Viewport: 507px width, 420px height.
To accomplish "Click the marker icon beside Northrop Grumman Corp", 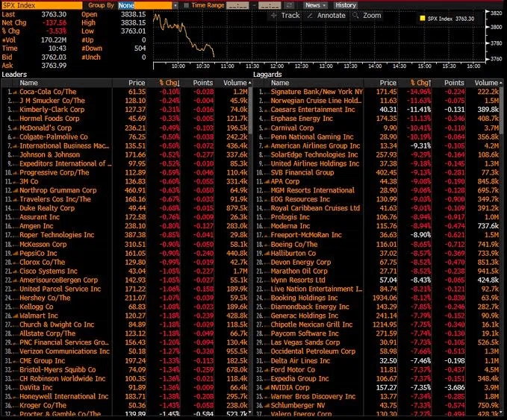I will [15, 190].
